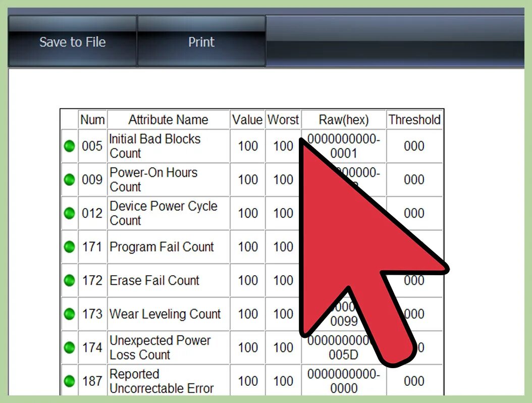Viewport: 532px width, 403px height.
Task: Click the indicator for Unexpected Power Loss Count
Action: point(69,347)
